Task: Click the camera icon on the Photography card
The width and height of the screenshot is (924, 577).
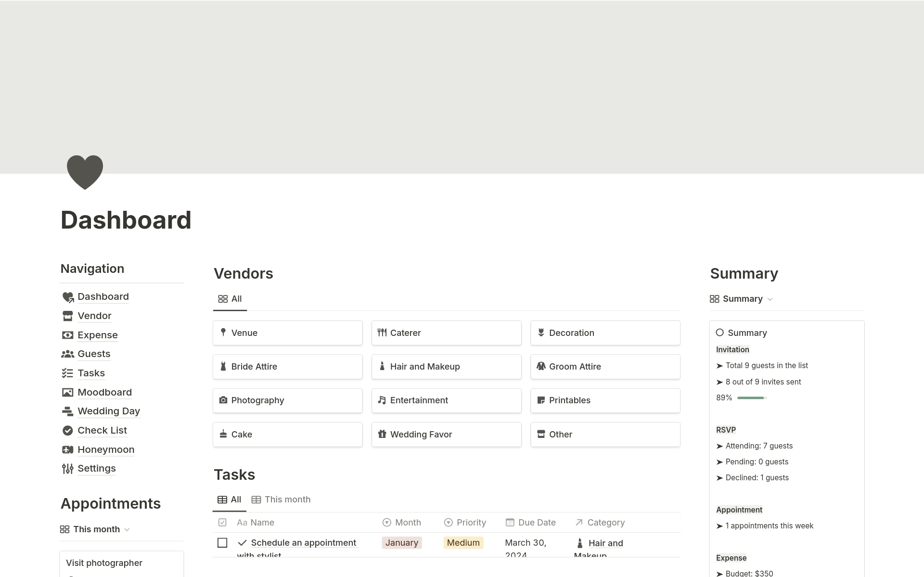Action: [223, 400]
